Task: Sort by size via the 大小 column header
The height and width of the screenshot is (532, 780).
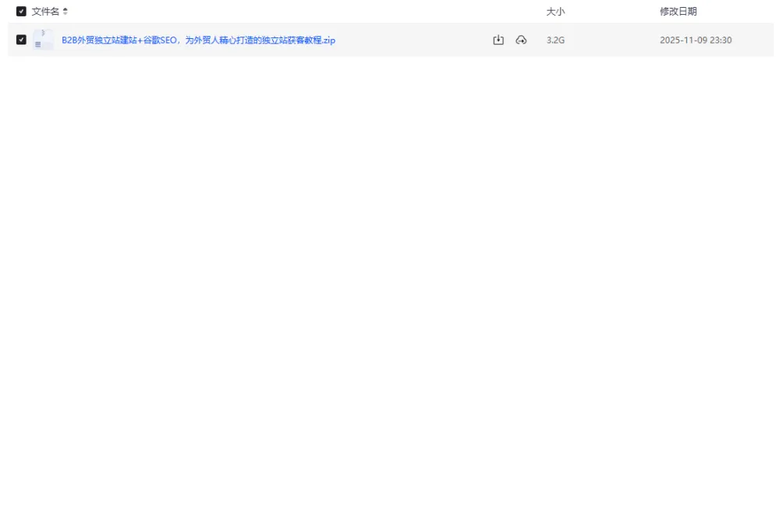Action: point(555,11)
